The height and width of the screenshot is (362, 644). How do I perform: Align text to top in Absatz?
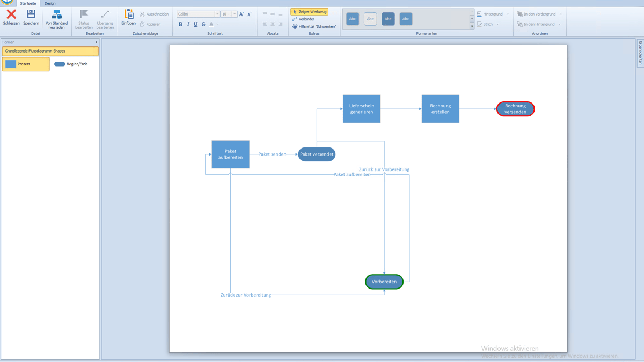[265, 14]
